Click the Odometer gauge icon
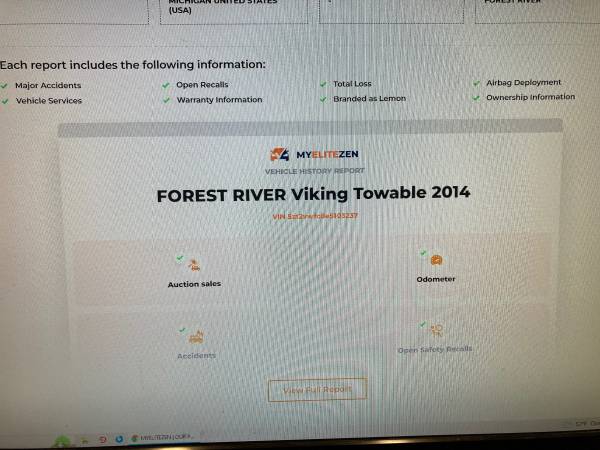 click(x=436, y=260)
